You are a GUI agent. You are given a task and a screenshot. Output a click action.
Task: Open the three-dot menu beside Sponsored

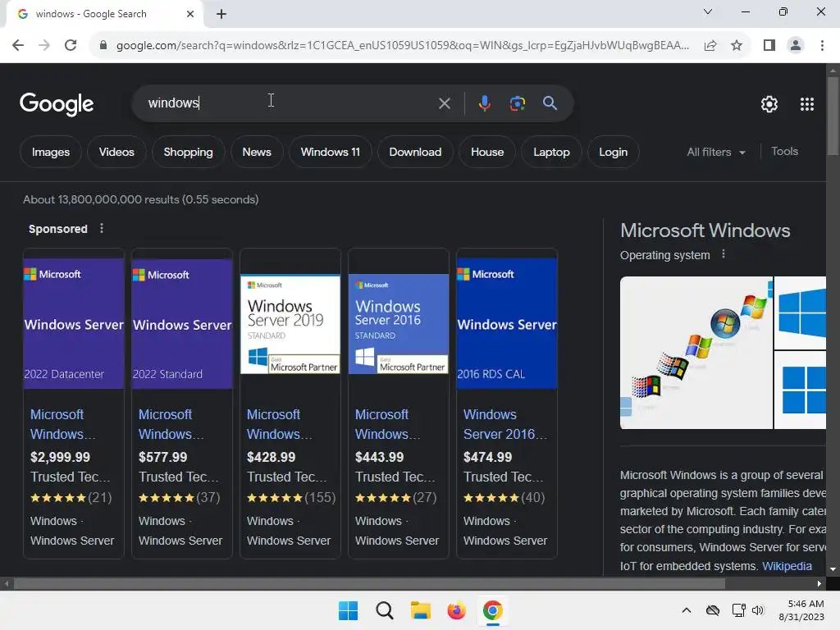pos(102,229)
